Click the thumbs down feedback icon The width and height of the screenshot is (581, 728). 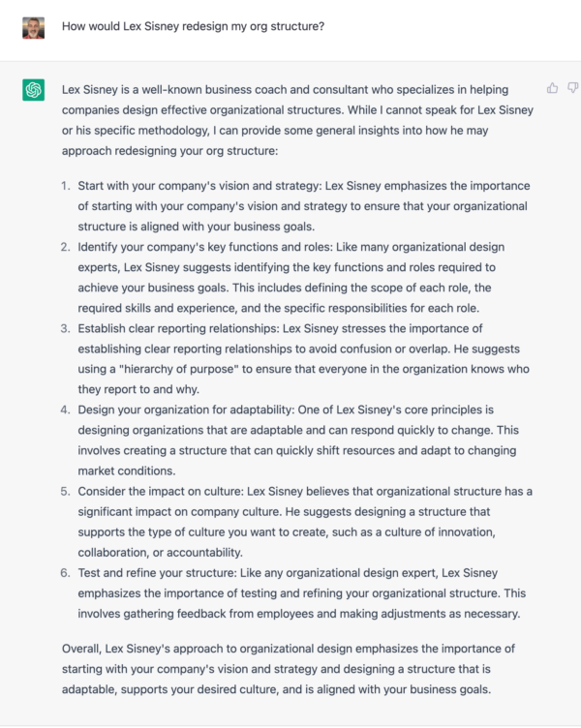[x=573, y=88]
